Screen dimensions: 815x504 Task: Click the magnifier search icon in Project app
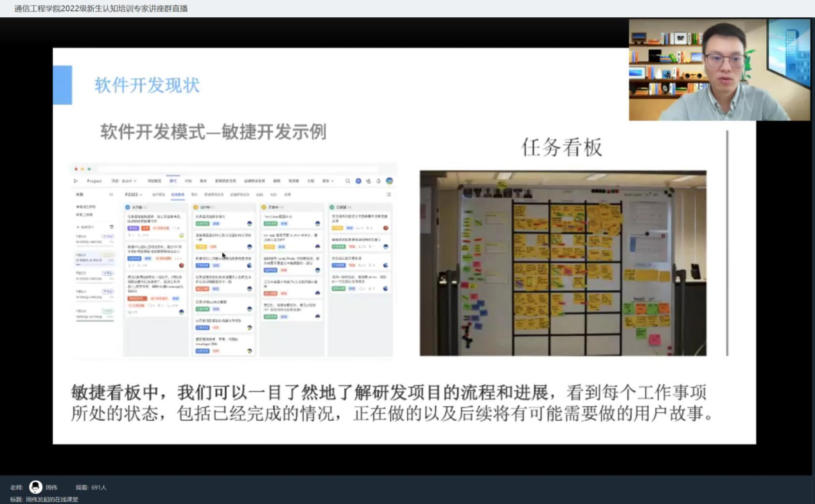coord(347,181)
